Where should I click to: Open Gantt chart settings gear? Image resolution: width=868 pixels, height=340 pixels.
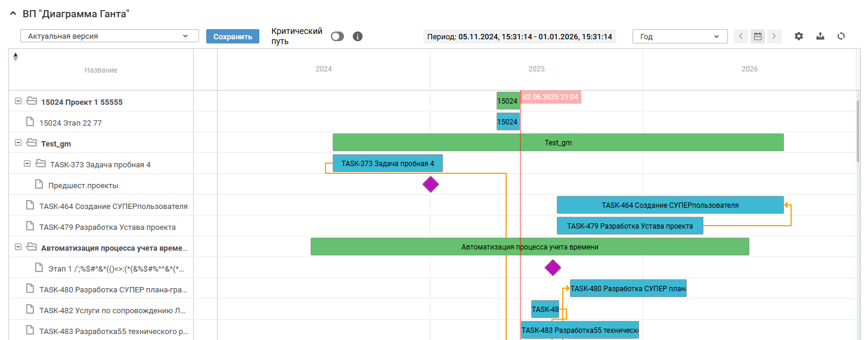799,36
